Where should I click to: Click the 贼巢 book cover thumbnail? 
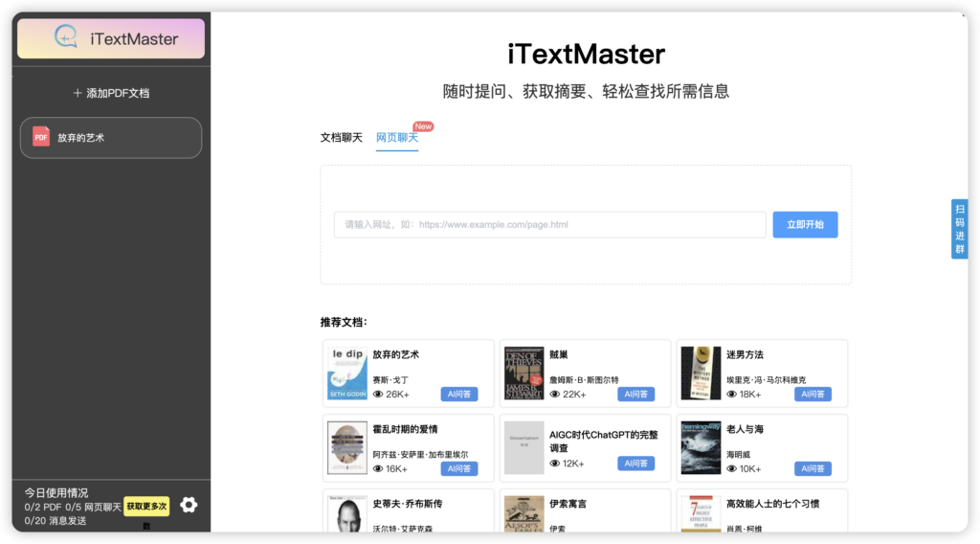523,374
